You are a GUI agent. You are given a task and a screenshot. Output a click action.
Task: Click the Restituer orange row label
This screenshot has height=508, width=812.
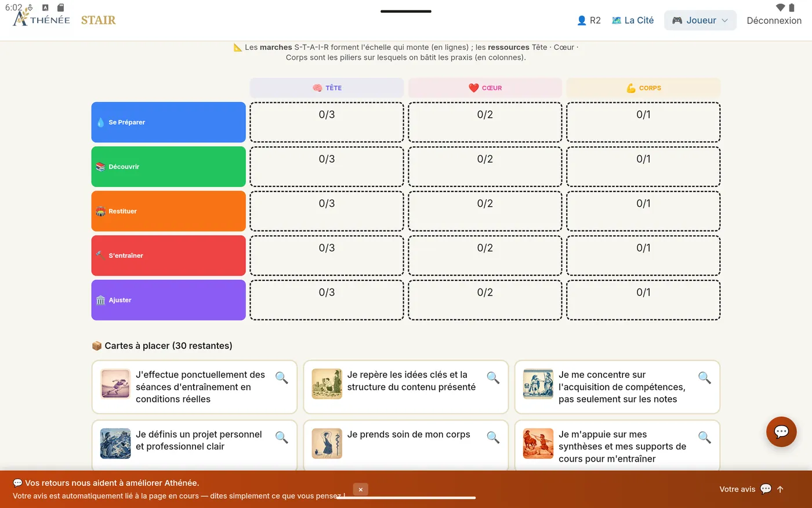pyautogui.click(x=168, y=211)
